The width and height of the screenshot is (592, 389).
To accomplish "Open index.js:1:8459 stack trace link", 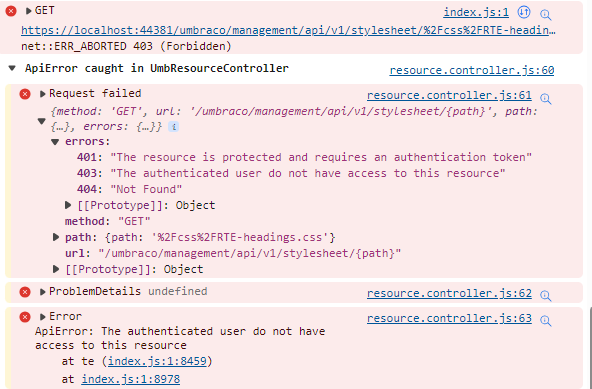I will coord(157,361).
